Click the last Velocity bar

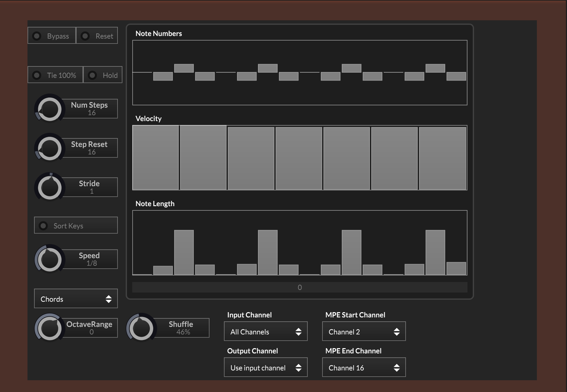tap(443, 158)
